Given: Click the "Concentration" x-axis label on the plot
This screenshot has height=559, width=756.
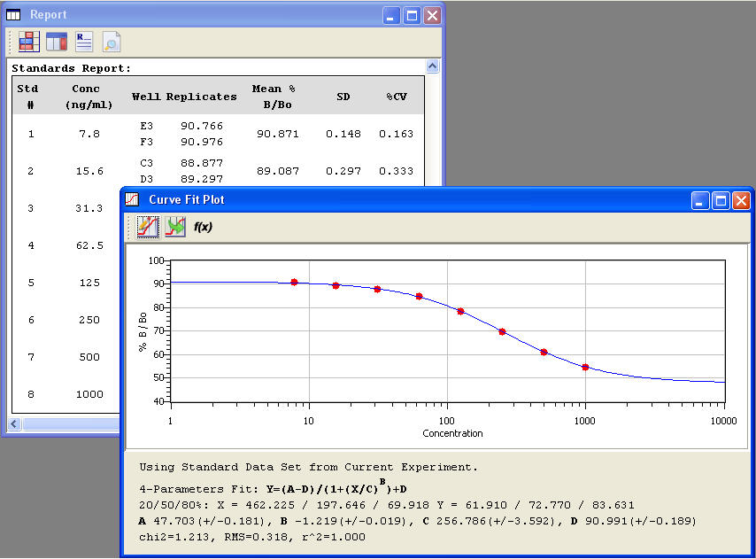Looking at the screenshot, I should [452, 433].
